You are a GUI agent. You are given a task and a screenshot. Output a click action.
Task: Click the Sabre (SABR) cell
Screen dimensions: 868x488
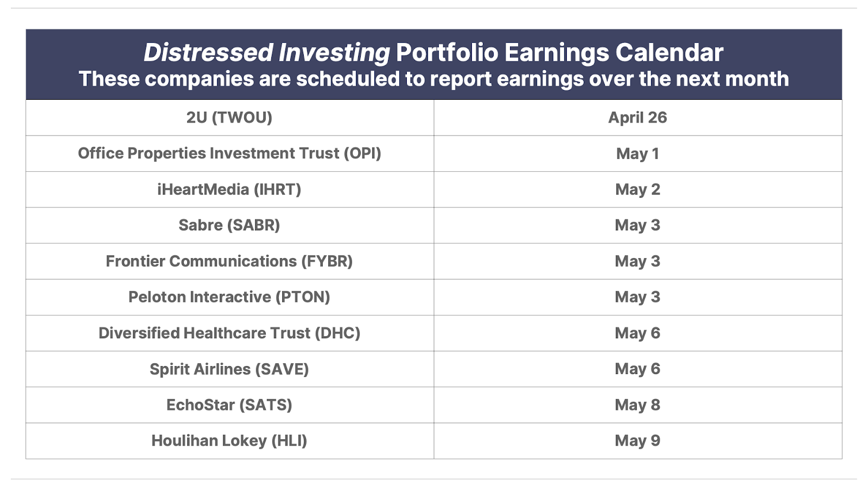pos(229,225)
